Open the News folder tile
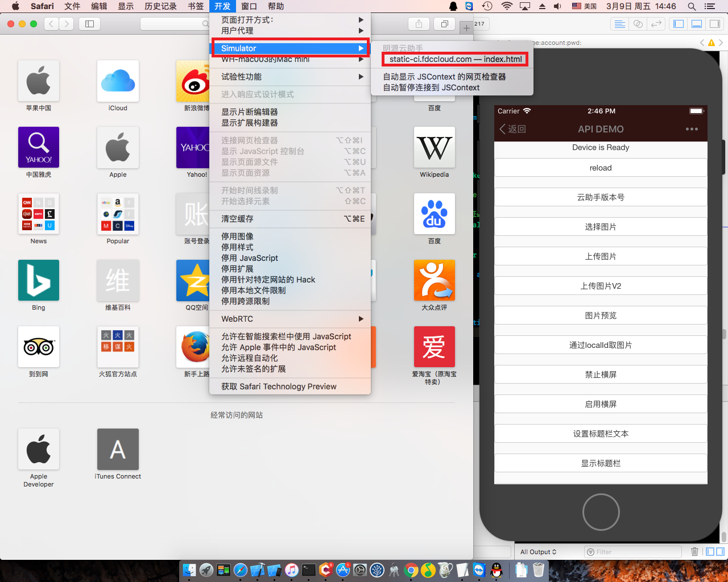 click(x=39, y=214)
